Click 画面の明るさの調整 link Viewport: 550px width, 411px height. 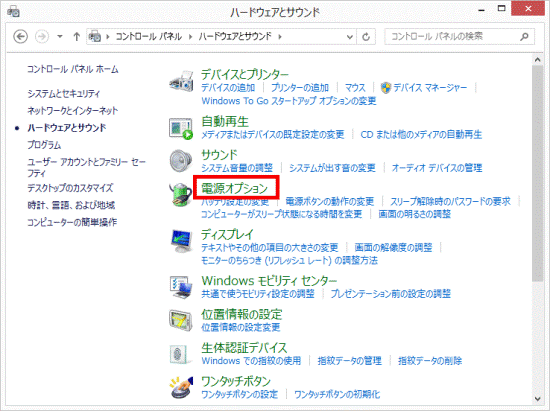(415, 214)
